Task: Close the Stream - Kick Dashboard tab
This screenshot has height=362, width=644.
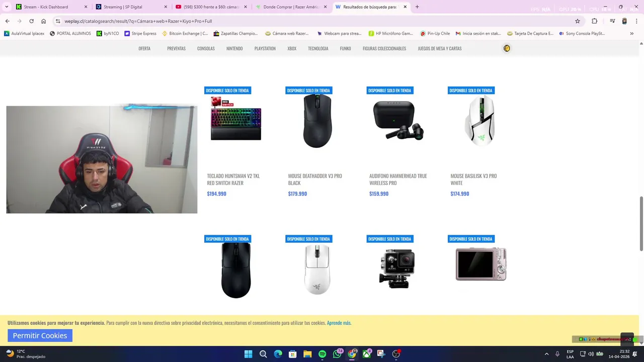Action: [x=86, y=7]
